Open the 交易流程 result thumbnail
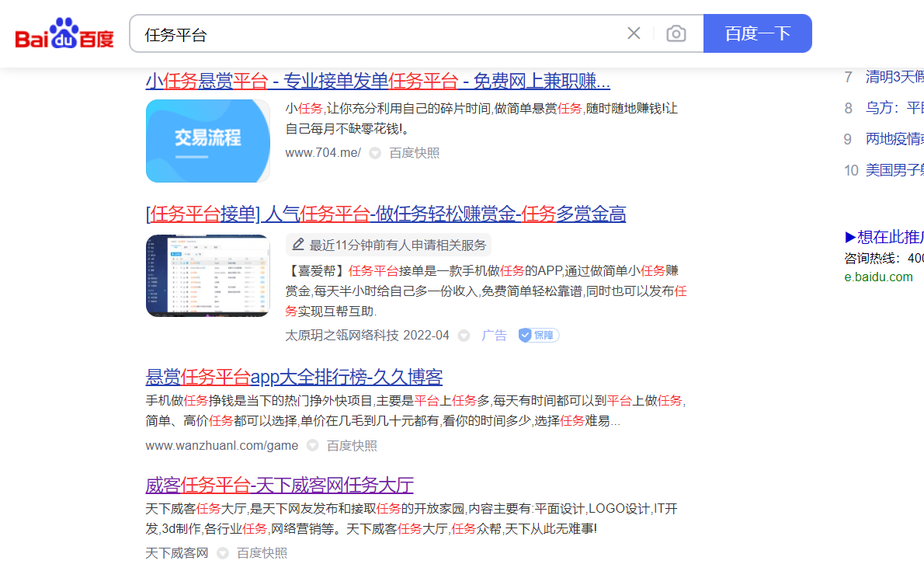Screen dimensions: 924x571 pos(208,141)
